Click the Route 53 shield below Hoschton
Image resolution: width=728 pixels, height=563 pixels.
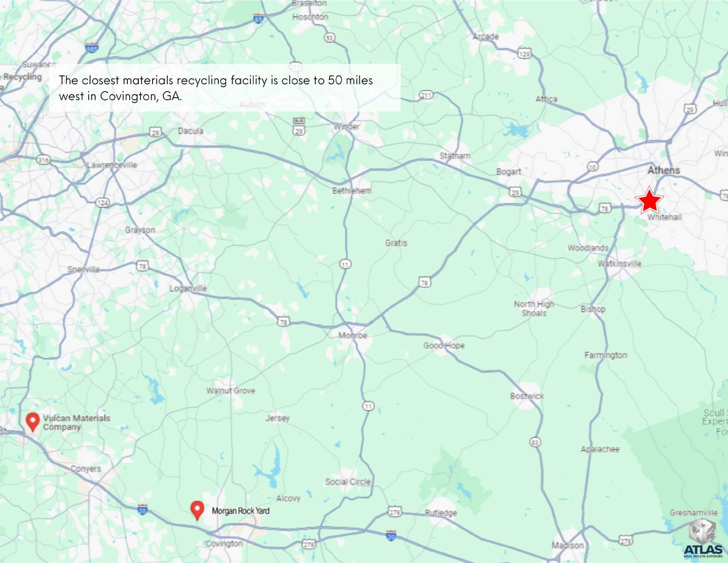tap(330, 38)
